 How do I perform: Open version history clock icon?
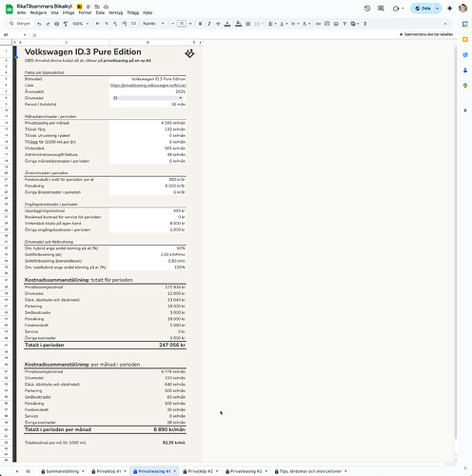click(367, 9)
